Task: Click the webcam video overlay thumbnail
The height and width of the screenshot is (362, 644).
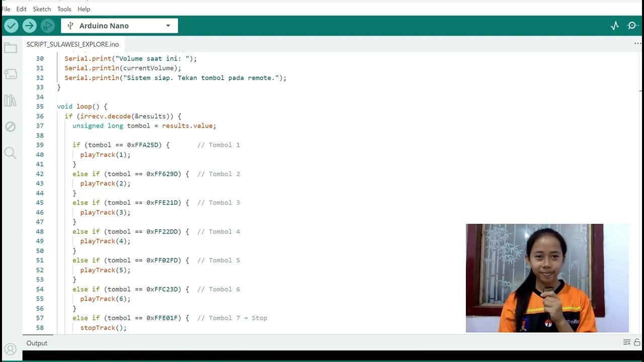Action: tap(547, 278)
